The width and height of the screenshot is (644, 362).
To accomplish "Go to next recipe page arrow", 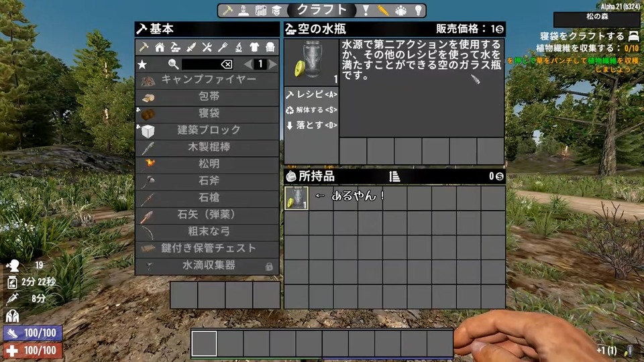I will (x=273, y=64).
